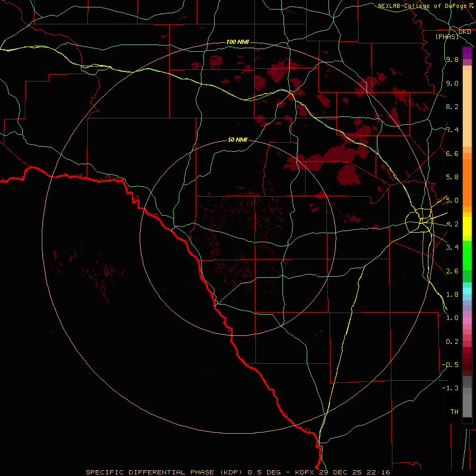Click the DKD product label
This screenshot has width=476, height=476.
point(464,32)
